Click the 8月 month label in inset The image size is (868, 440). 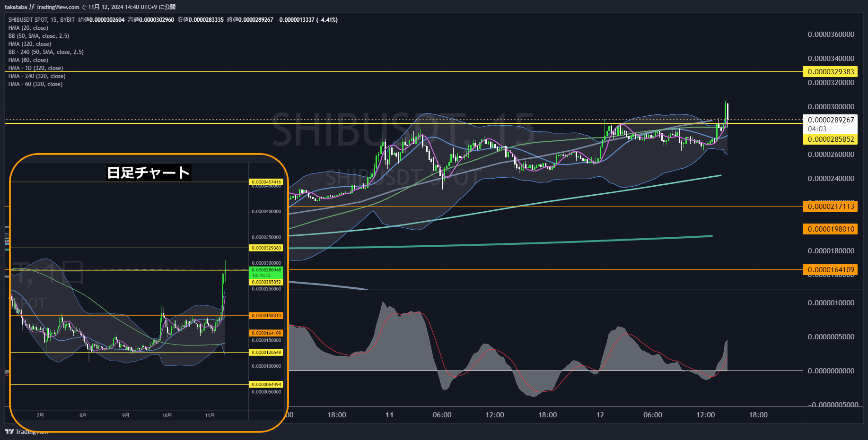[83, 415]
